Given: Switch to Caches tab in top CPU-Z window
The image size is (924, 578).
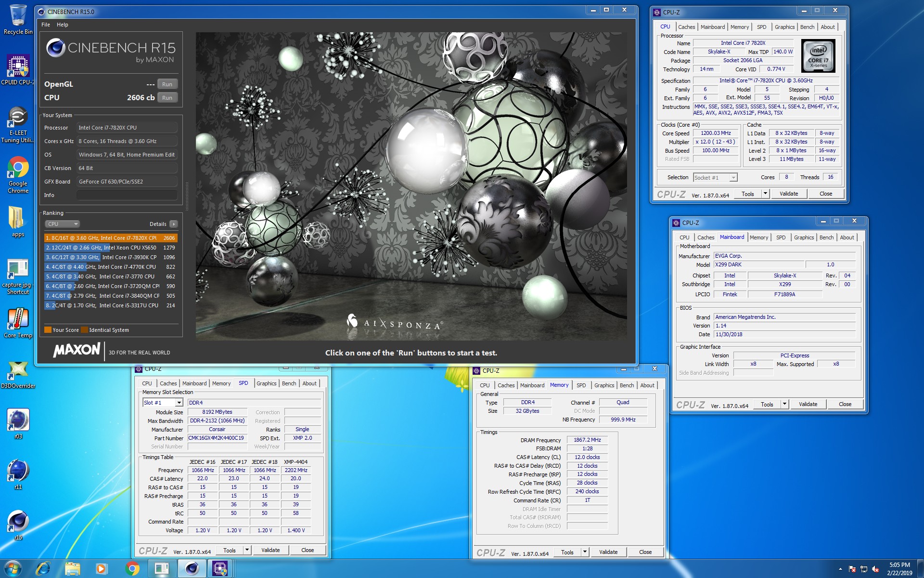Looking at the screenshot, I should click(x=686, y=27).
